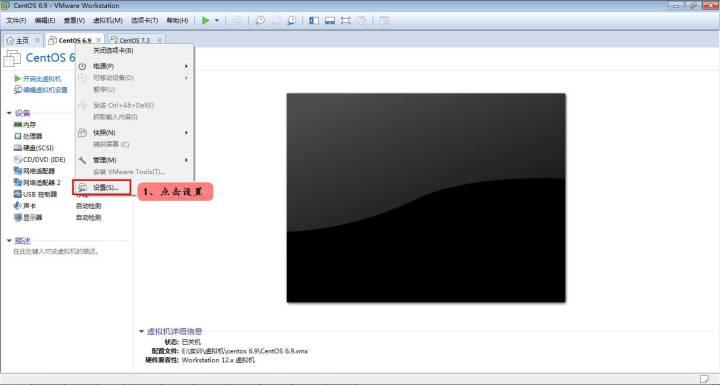Expand the 快照(N) submenu arrow
This screenshot has width=720, height=385.
point(186,132)
